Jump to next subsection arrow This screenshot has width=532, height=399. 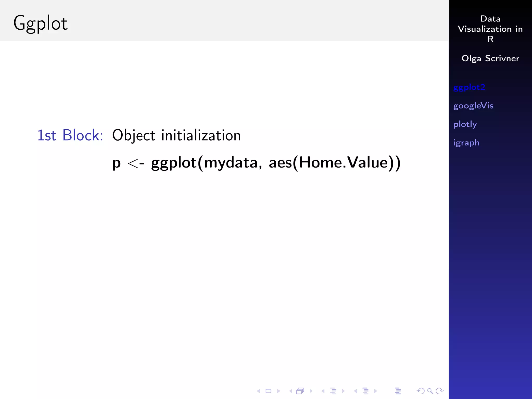point(343,391)
